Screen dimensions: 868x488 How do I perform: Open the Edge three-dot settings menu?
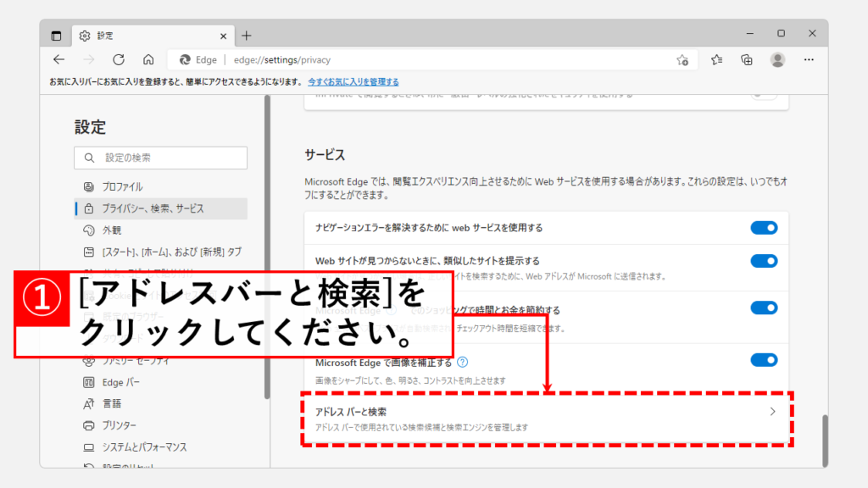coord(809,60)
